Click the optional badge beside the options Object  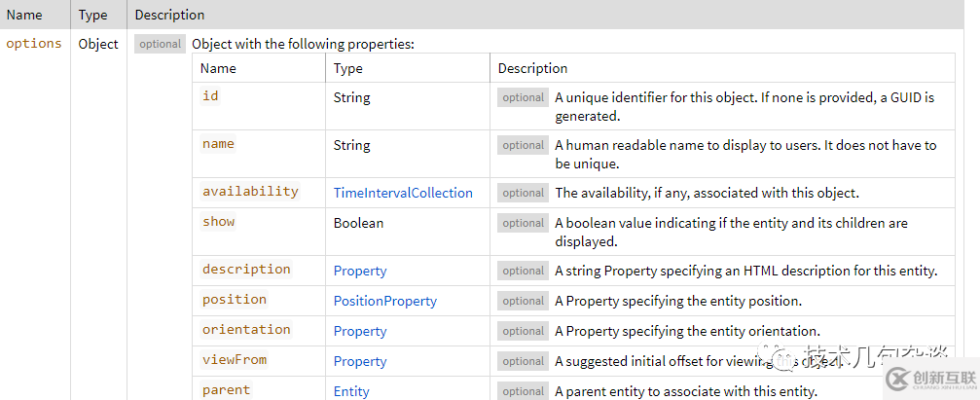click(160, 44)
